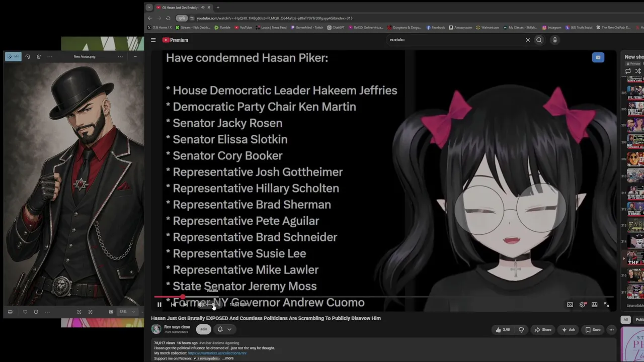The height and width of the screenshot is (362, 644).
Task: Open the YouTube guide hamburger menu
Action: (x=153, y=40)
